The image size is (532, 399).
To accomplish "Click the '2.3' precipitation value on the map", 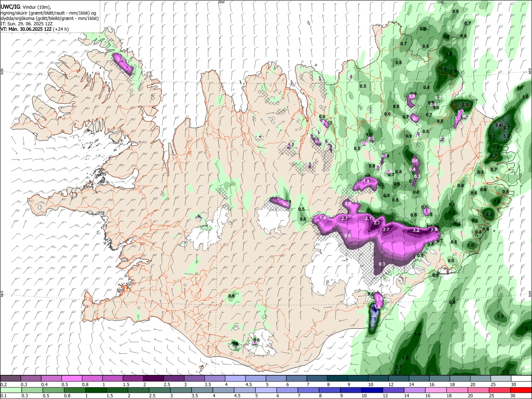I will [465, 105].
